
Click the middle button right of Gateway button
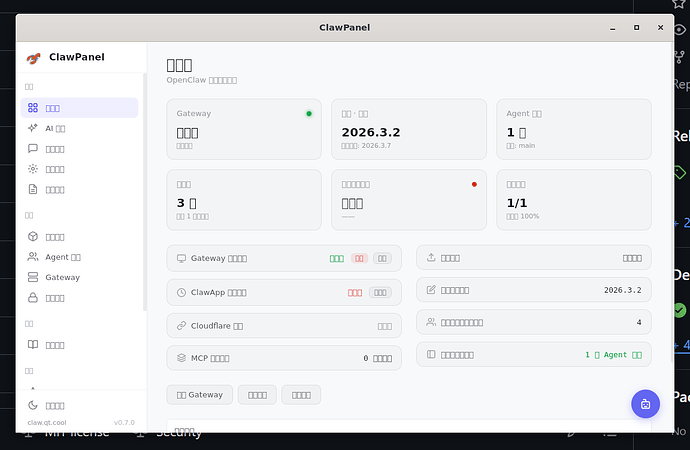[257, 395]
